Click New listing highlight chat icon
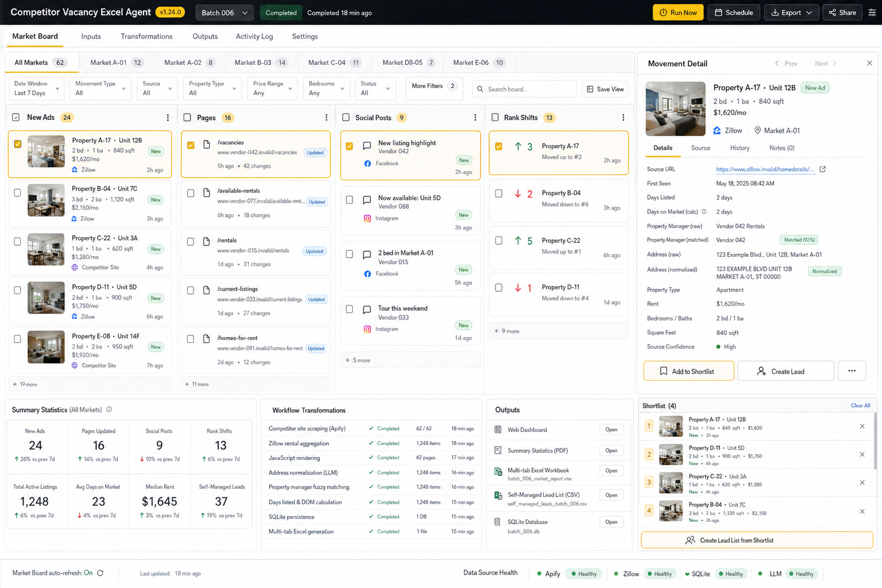882x588 pixels. [x=367, y=146]
